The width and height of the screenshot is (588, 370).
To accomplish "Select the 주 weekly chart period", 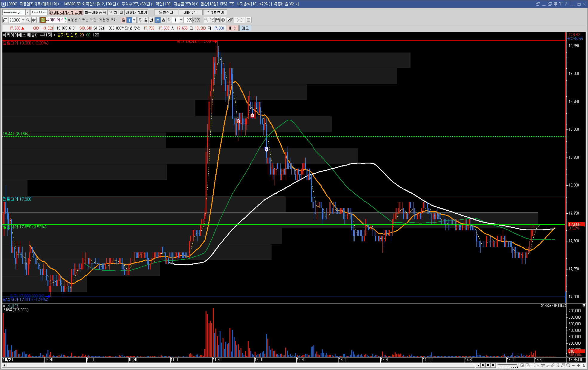I will coord(140,20).
